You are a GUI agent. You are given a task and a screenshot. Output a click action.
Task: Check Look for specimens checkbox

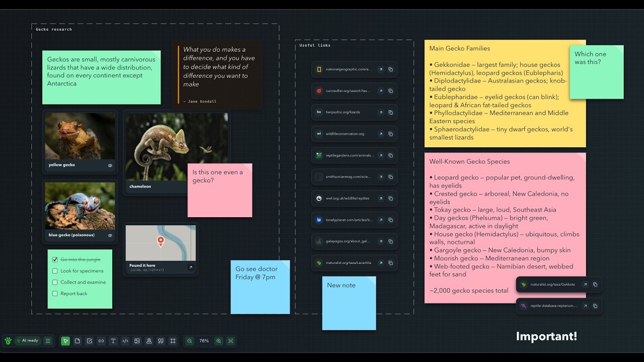[x=55, y=271]
